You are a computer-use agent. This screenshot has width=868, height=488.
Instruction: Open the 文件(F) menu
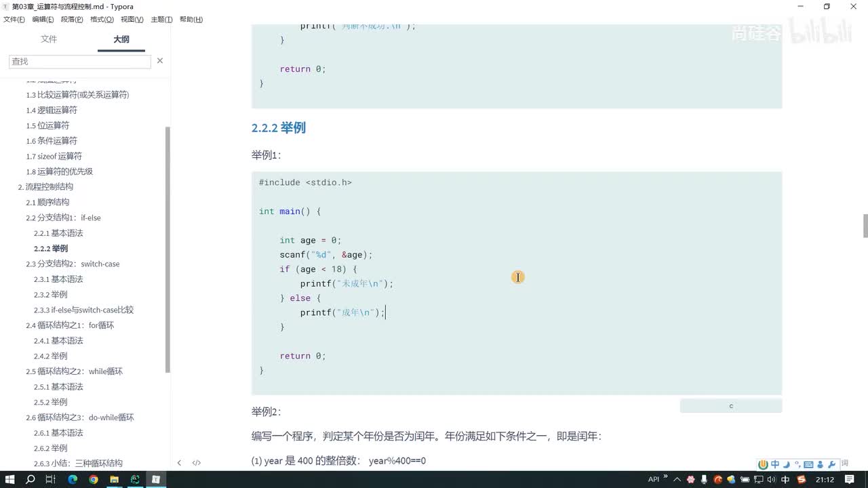(14, 20)
